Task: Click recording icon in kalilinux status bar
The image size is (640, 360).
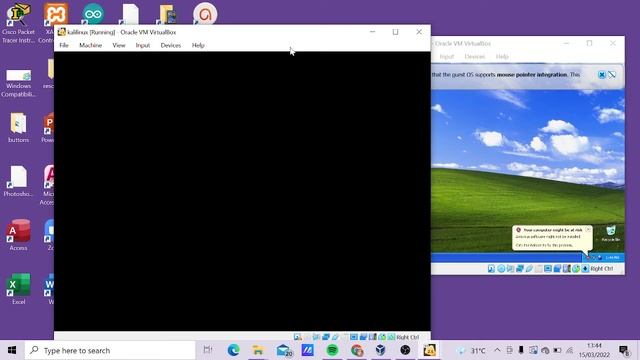Action: 363,337
